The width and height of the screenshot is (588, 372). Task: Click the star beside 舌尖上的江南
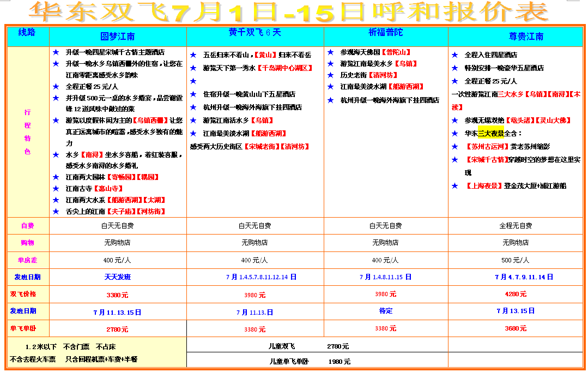click(x=56, y=211)
